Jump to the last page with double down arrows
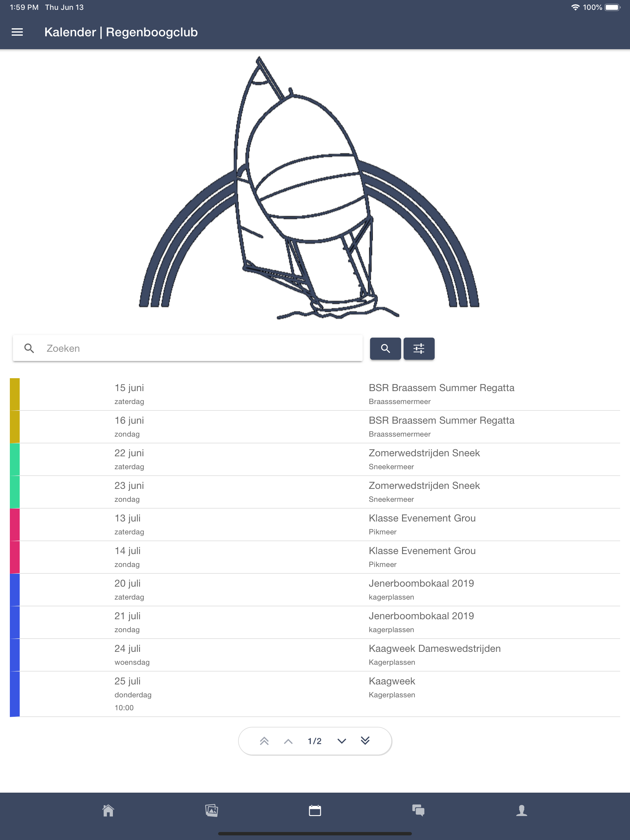 pos(365,741)
